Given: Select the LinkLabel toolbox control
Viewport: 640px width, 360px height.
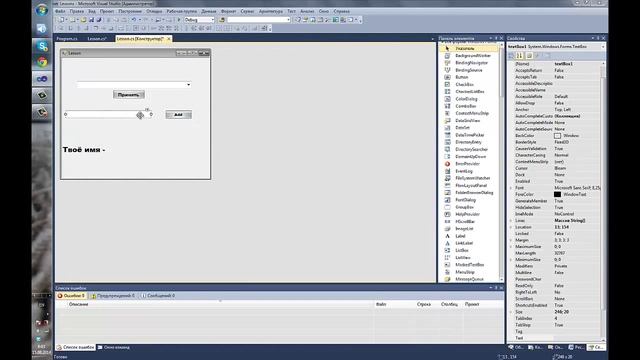Looking at the screenshot, I should [469, 243].
